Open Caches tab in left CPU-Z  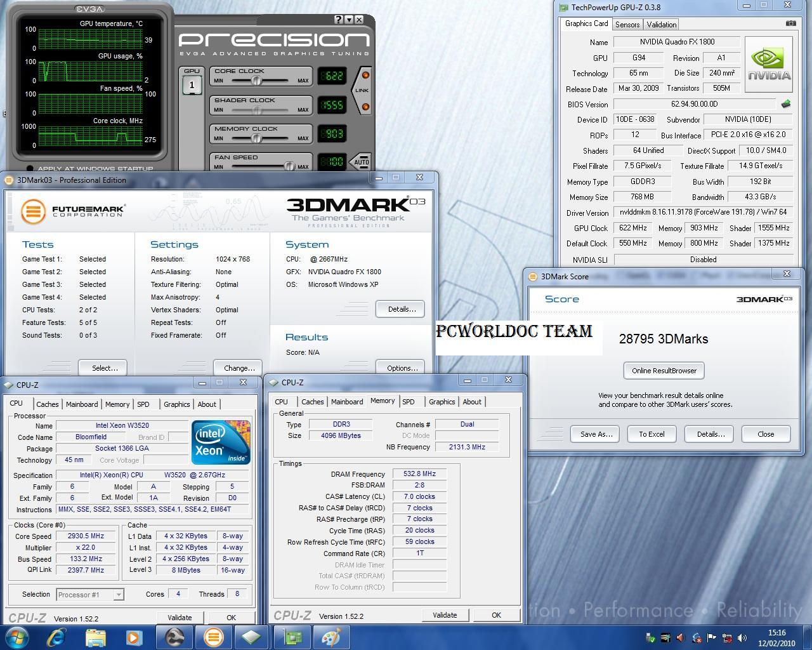(x=47, y=404)
